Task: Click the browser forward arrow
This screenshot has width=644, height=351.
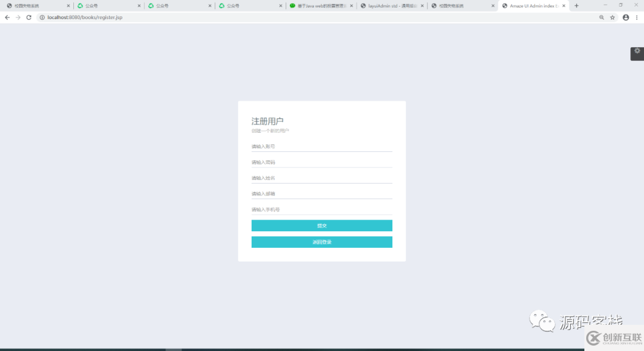Action: [18, 17]
